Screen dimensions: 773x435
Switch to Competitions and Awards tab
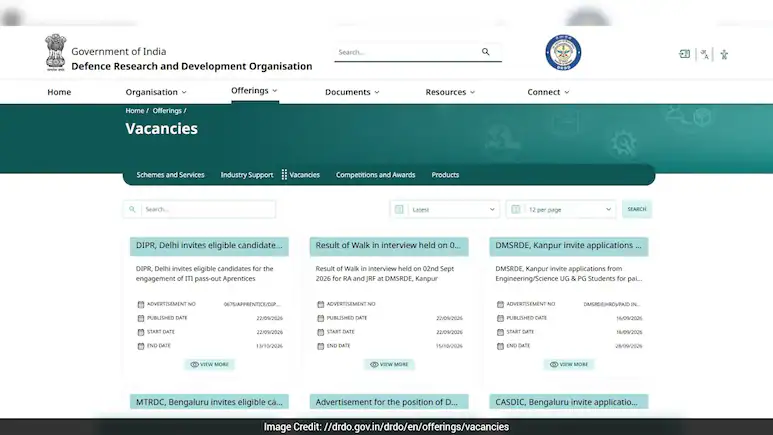pyautogui.click(x=375, y=175)
